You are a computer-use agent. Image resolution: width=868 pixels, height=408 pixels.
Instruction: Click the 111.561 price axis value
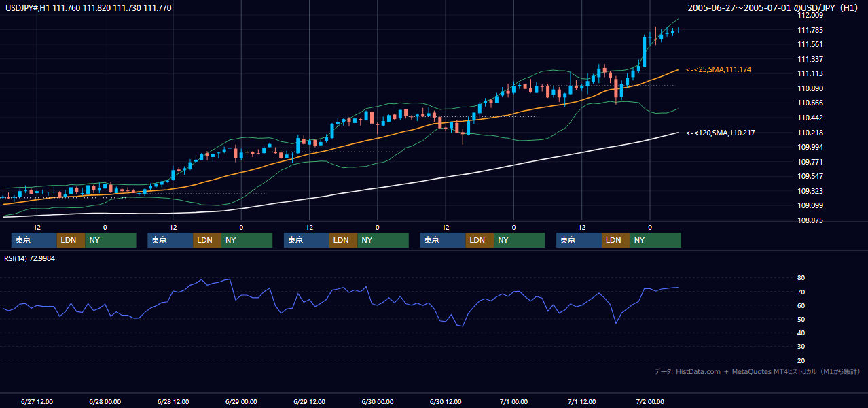[x=810, y=44]
